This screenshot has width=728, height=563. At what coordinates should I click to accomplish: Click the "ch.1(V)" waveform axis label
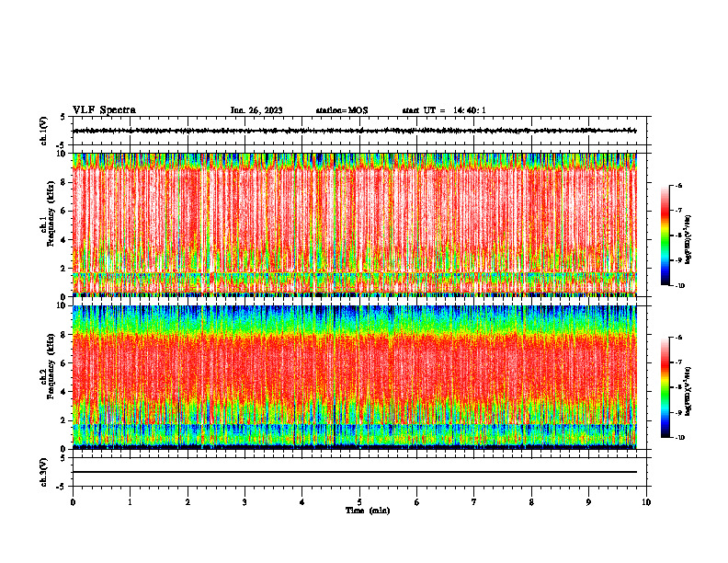[x=44, y=131]
